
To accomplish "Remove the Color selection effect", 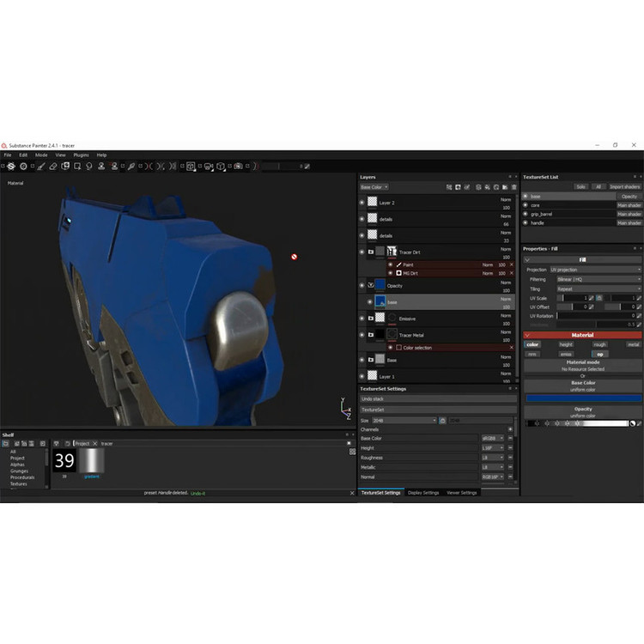I will (513, 347).
